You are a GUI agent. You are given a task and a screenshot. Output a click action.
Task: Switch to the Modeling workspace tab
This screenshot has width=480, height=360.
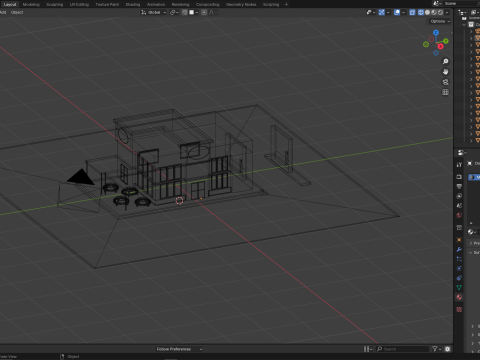(x=31, y=4)
